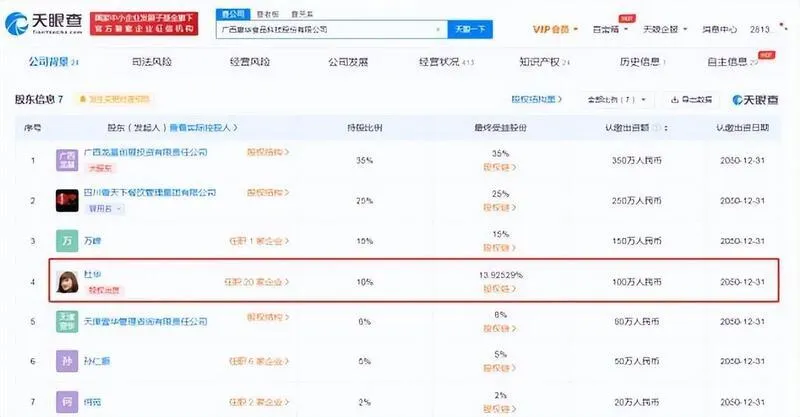Switch to the 知识产权 tab

point(544,62)
